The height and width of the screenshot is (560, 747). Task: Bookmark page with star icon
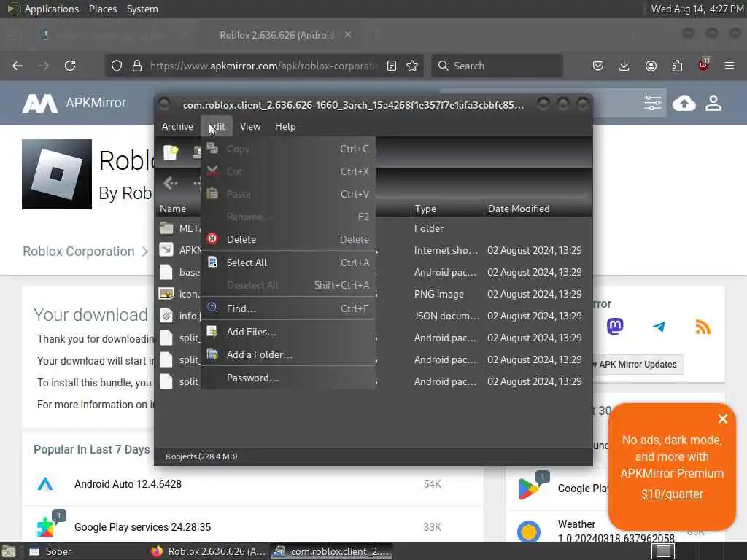coord(412,66)
